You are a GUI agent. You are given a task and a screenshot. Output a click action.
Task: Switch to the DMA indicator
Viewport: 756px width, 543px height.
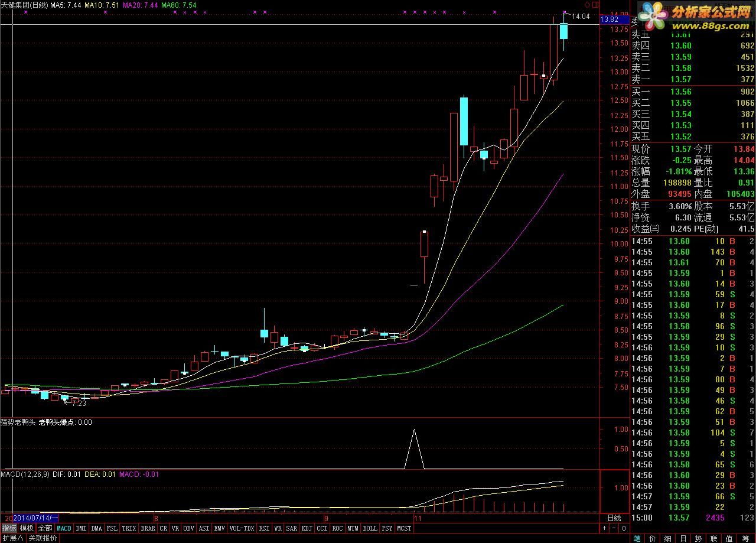click(96, 528)
